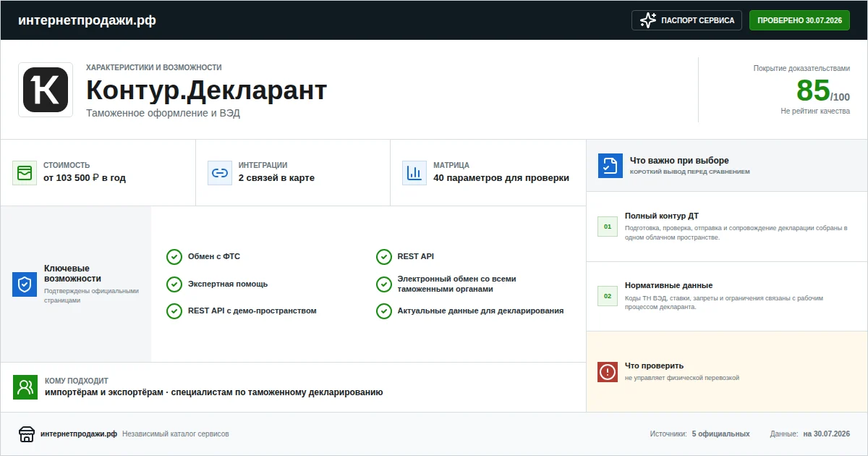Click the green Стоимость envelope icon

pyautogui.click(x=25, y=173)
